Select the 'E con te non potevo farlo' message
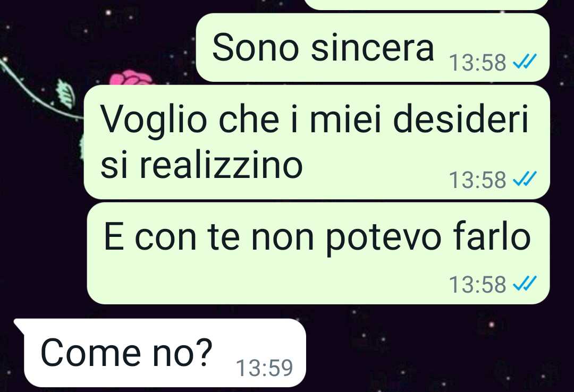This screenshot has height=392, width=574. point(318,253)
